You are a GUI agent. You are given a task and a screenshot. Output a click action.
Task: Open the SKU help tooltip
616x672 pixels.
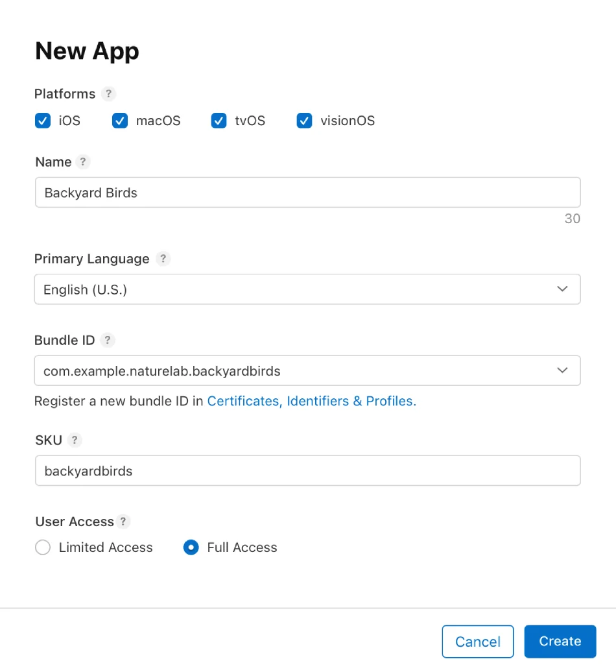(75, 440)
